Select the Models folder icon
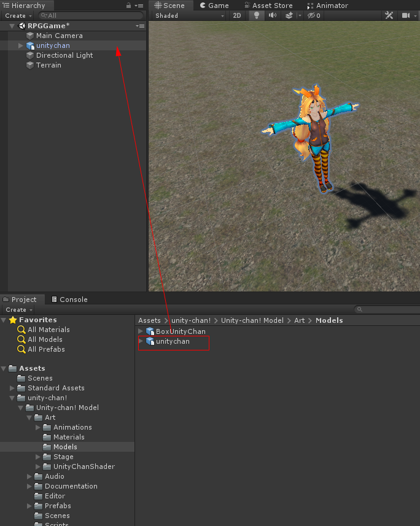420x526 pixels. (47, 447)
